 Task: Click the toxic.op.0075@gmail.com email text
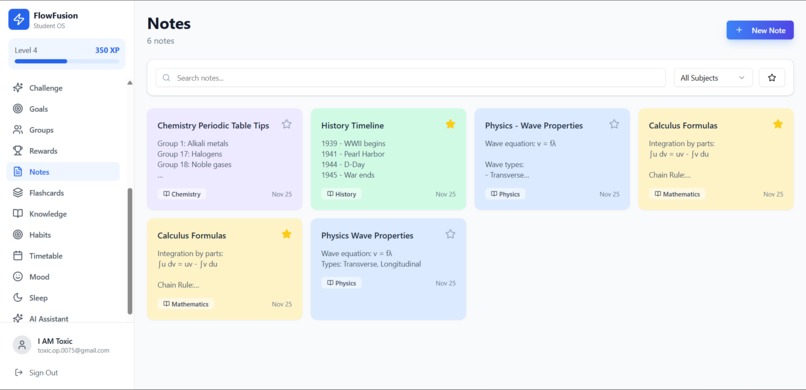[x=74, y=350]
